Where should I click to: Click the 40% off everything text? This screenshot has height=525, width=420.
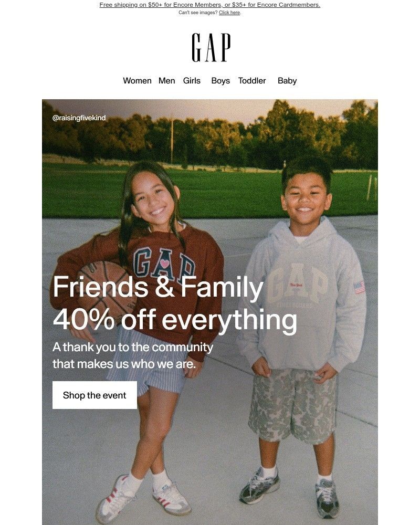tap(175, 319)
